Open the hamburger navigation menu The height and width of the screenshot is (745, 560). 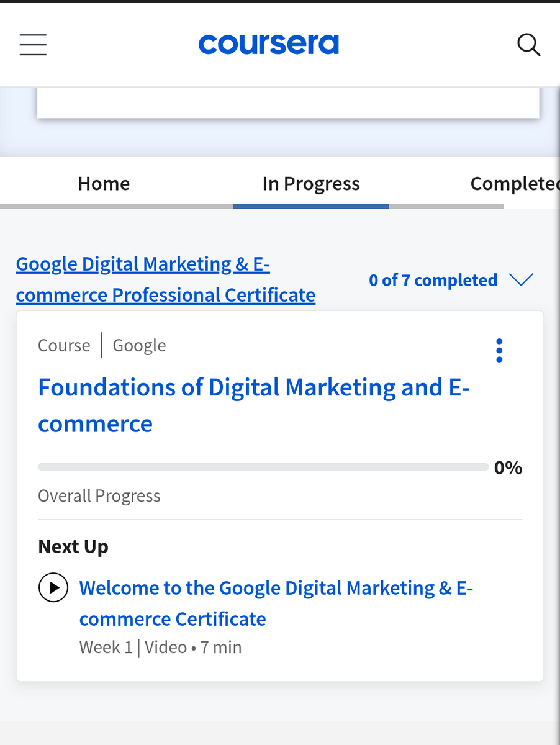coord(33,45)
